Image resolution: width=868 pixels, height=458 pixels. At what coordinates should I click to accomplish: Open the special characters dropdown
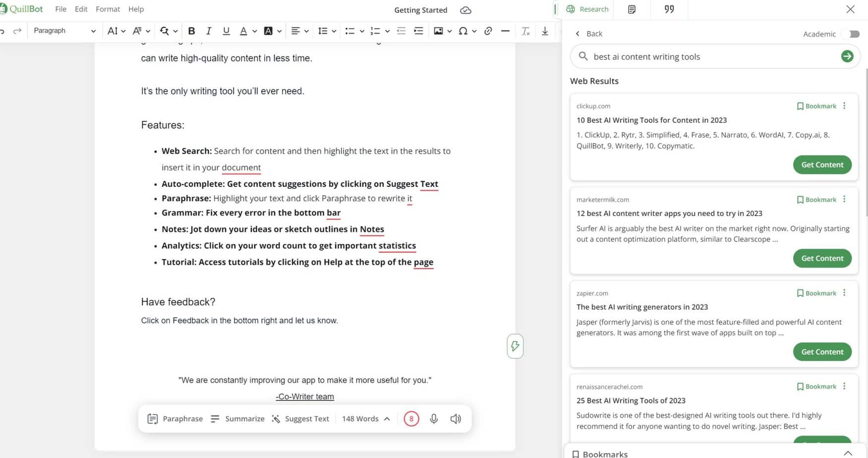pos(467,31)
